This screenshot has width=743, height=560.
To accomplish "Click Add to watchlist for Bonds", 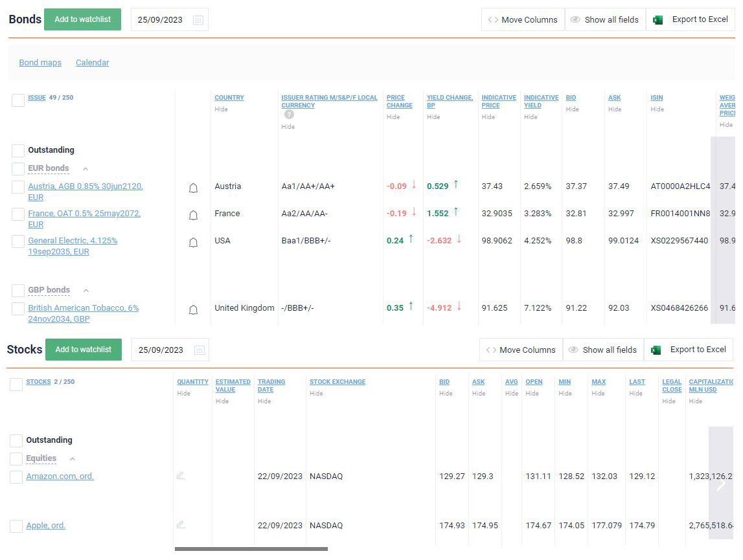I will pyautogui.click(x=82, y=19).
